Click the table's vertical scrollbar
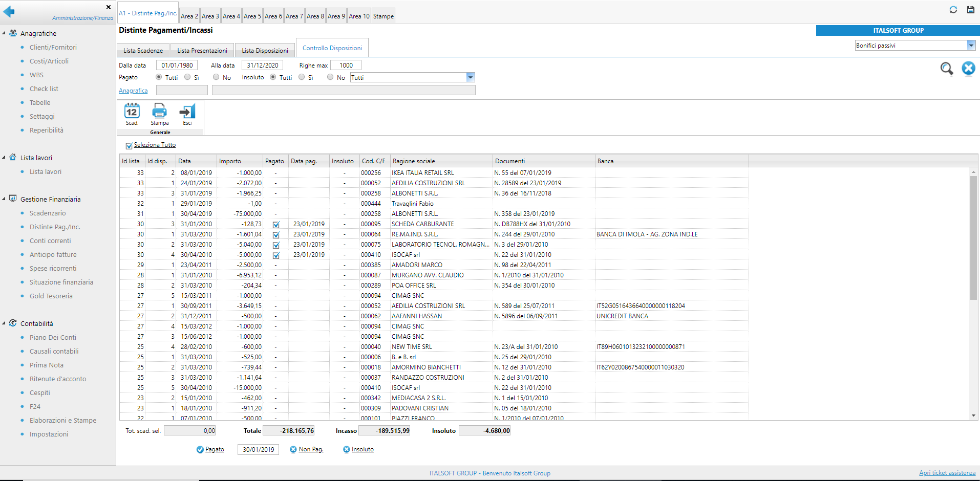The height and width of the screenshot is (481, 980). 973,238
